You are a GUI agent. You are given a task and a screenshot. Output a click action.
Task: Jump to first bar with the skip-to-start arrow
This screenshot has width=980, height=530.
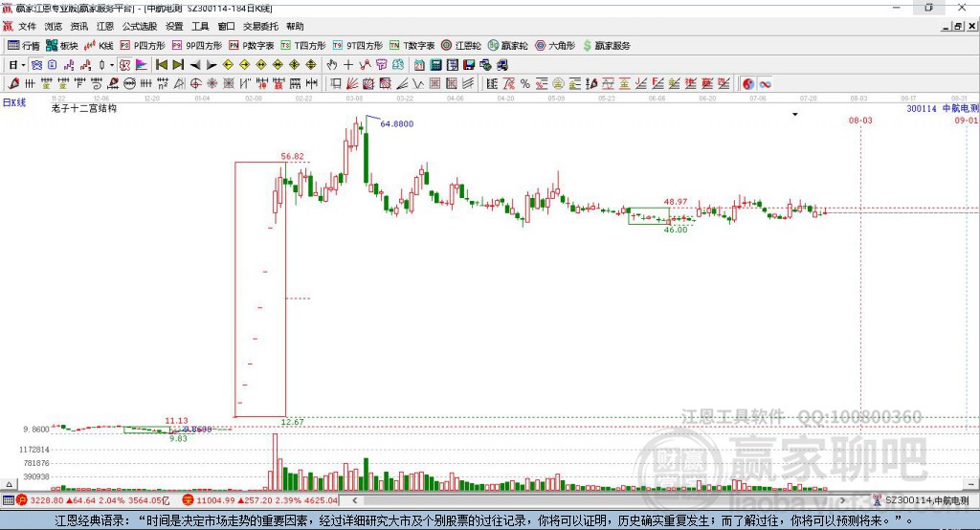[161, 65]
